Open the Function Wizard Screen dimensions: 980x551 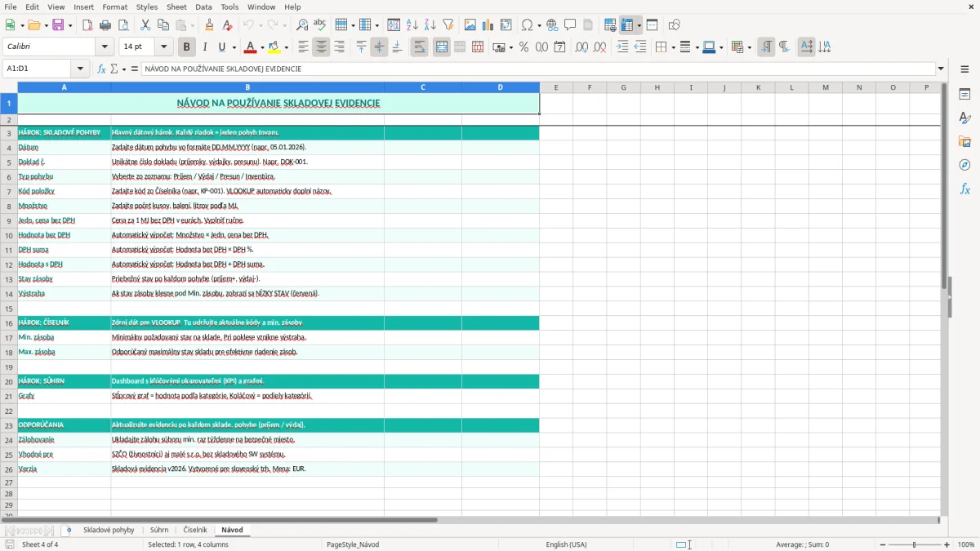click(x=102, y=69)
